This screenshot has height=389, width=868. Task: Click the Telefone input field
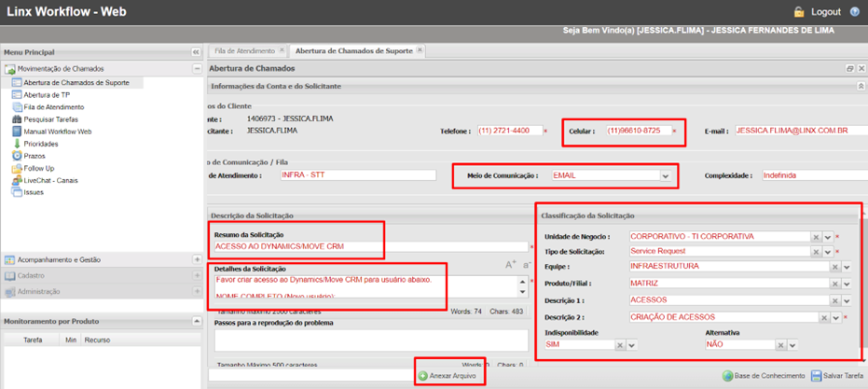point(509,131)
